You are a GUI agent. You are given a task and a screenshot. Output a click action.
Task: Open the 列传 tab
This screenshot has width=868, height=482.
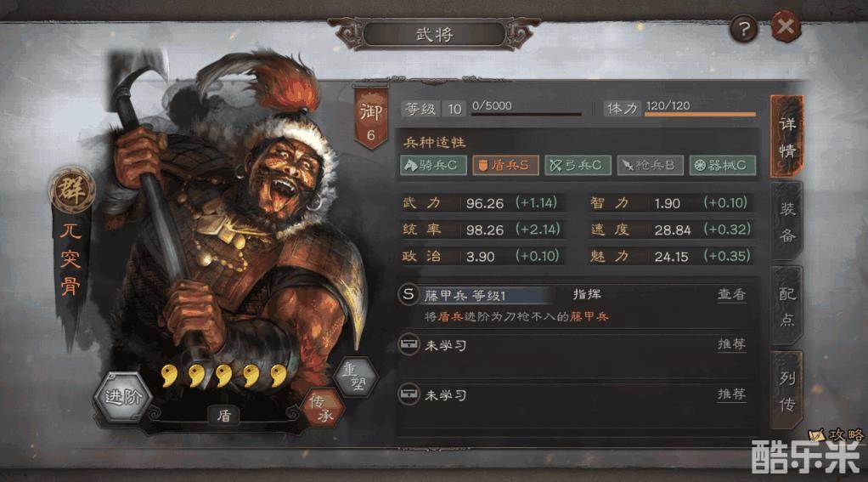(786, 391)
